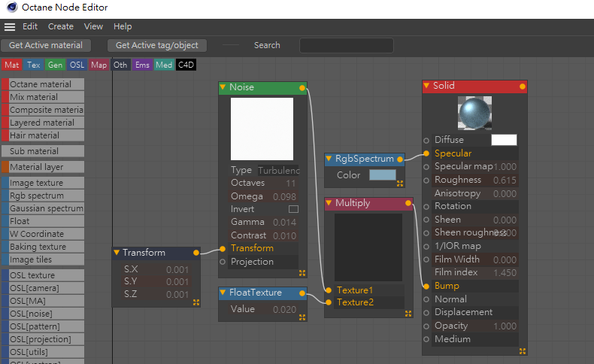Click the Solid node output port
The width and height of the screenshot is (594, 364).
pos(523,86)
